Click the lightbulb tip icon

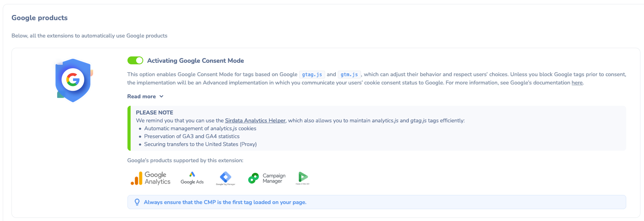point(137,202)
